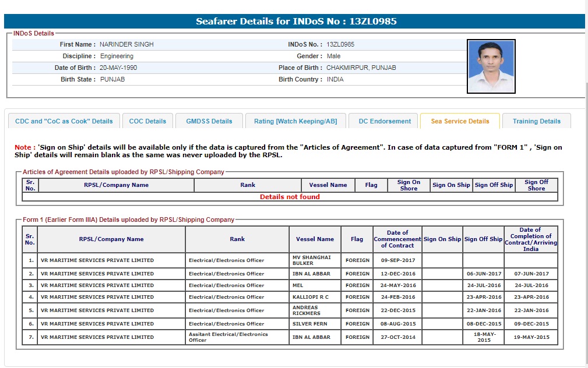Image resolution: width=588 pixels, height=368 pixels.
Task: Click the 09-SEP-2017 commencement date cell
Action: coord(398,260)
